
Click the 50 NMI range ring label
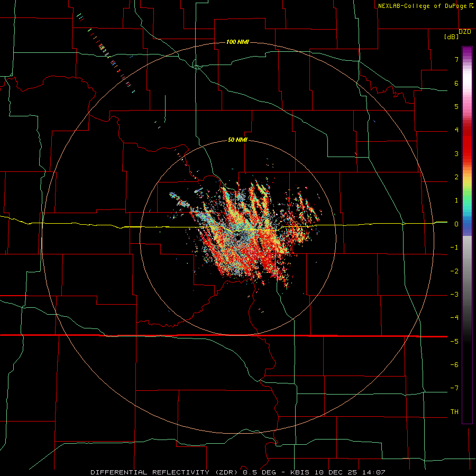point(237,140)
